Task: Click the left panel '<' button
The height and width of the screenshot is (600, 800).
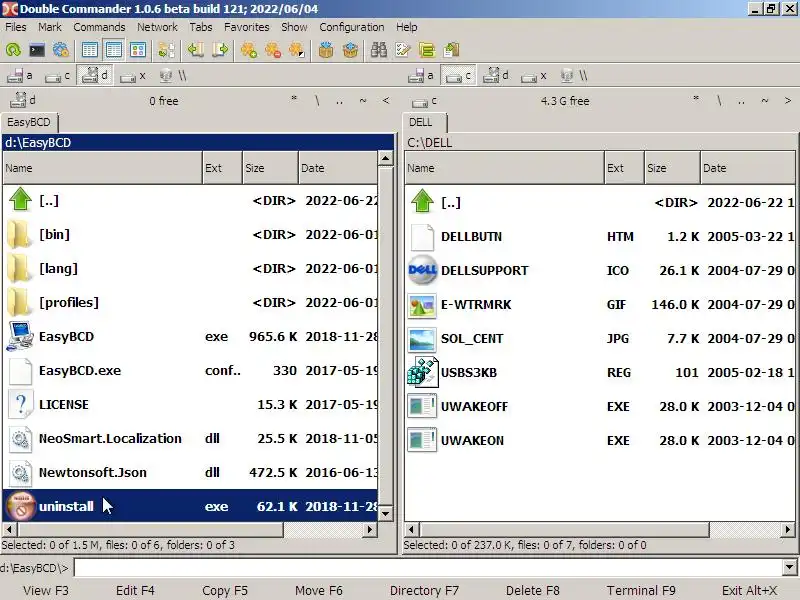Action: tap(386, 101)
